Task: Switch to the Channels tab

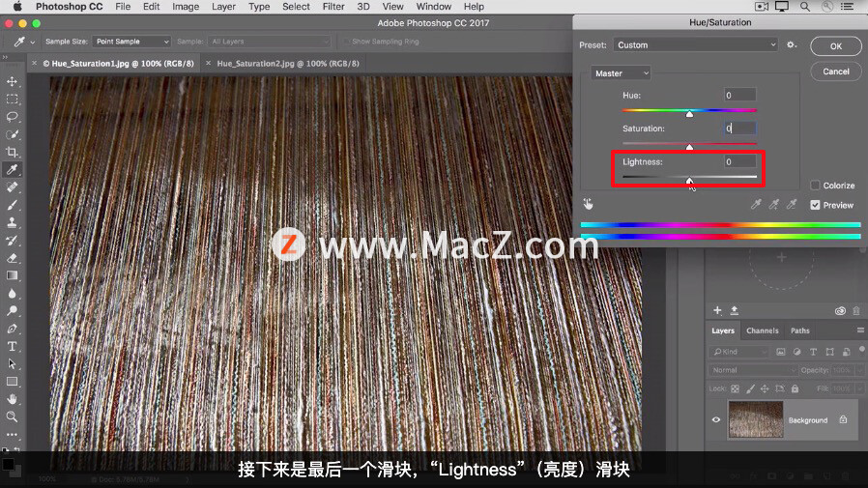Action: tap(763, 330)
